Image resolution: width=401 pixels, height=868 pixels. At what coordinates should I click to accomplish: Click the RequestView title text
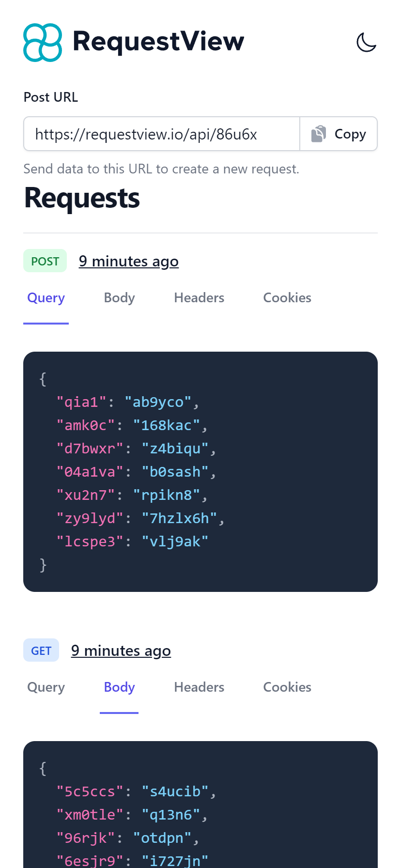click(x=158, y=42)
